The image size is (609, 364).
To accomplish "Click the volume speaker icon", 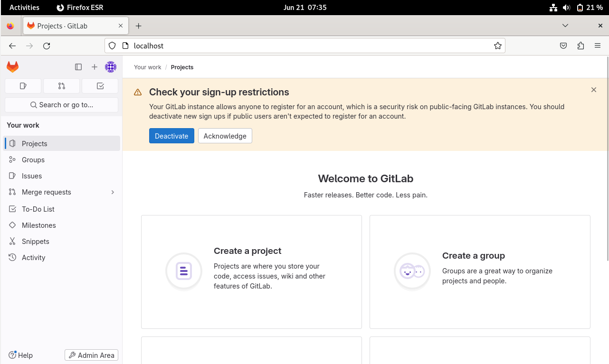I will tap(566, 7).
